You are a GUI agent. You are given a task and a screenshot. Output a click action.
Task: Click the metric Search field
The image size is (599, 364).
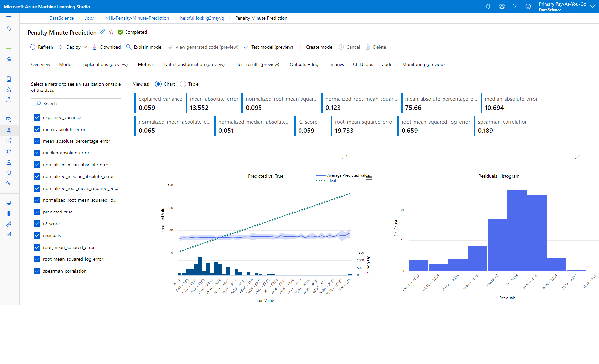click(76, 103)
